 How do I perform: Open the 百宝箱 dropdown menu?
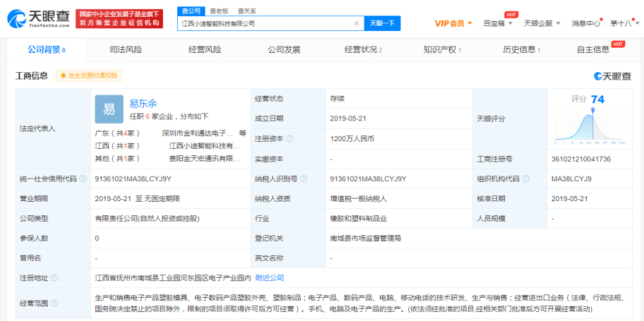click(x=498, y=23)
